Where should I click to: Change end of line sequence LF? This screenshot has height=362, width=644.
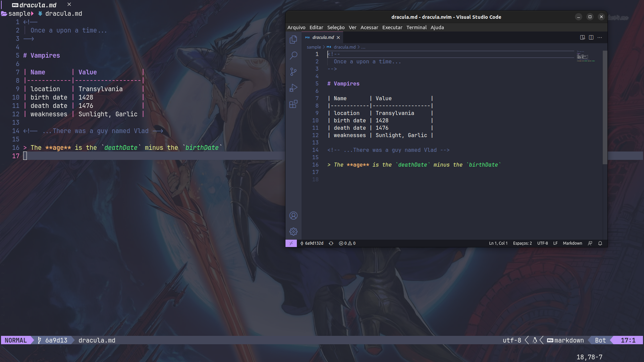tap(555, 243)
